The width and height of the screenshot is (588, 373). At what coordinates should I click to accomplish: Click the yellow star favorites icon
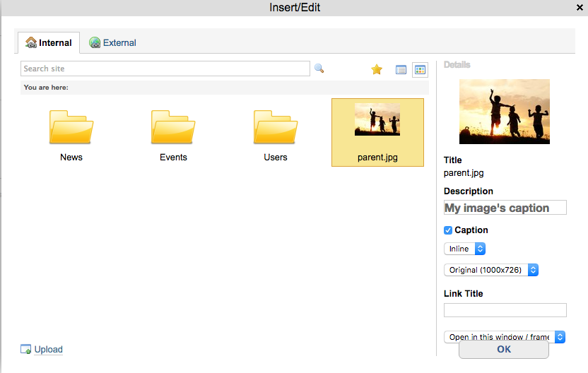coord(377,69)
